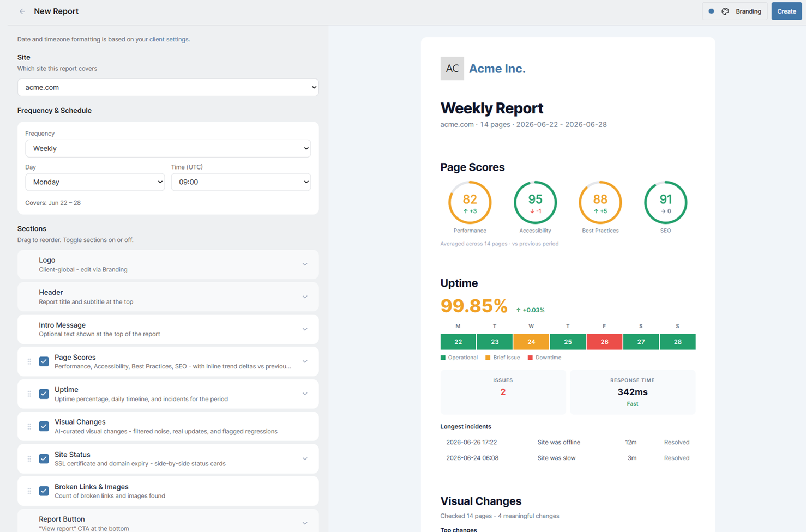
Task: Expand the Page Scores section chevron
Action: click(x=305, y=361)
